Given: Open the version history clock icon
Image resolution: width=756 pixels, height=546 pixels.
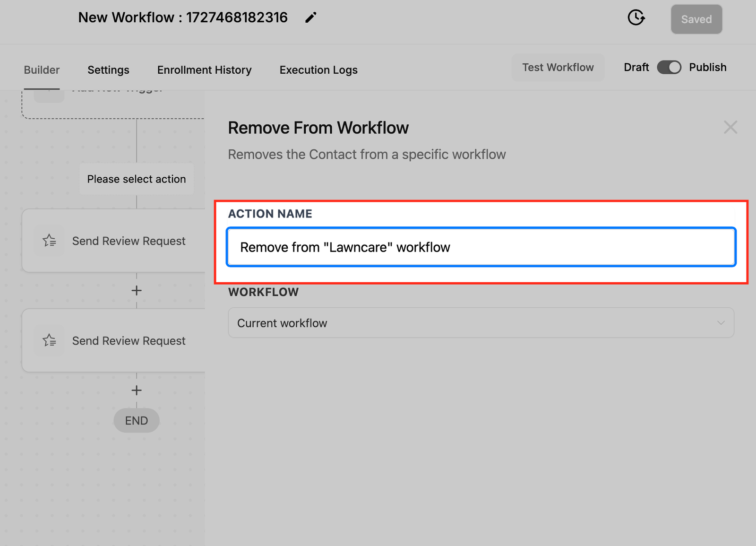Looking at the screenshot, I should click(636, 18).
